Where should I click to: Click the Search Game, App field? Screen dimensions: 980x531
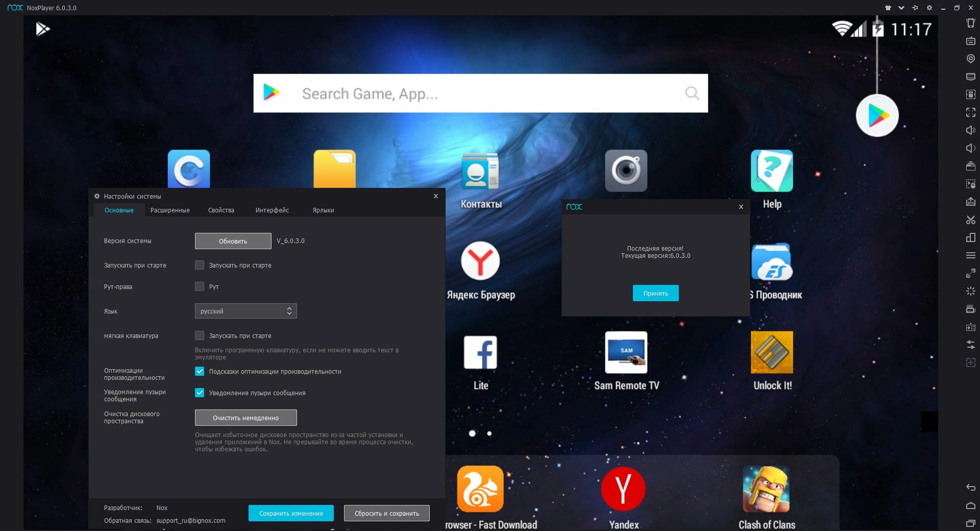point(480,93)
